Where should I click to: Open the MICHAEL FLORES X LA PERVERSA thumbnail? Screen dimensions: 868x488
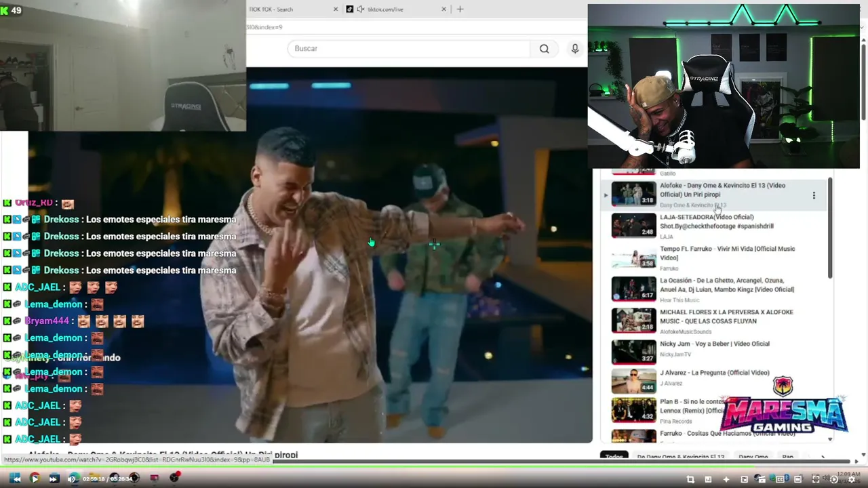coord(634,321)
